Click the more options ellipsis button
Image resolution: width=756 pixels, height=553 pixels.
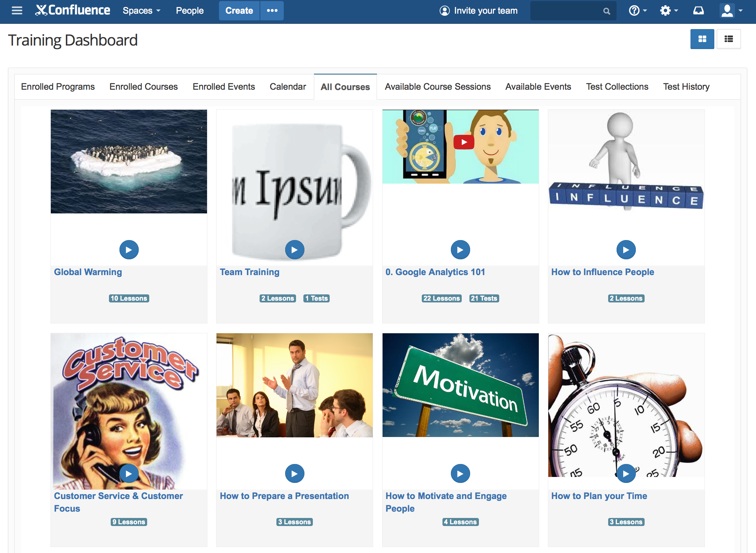point(272,11)
